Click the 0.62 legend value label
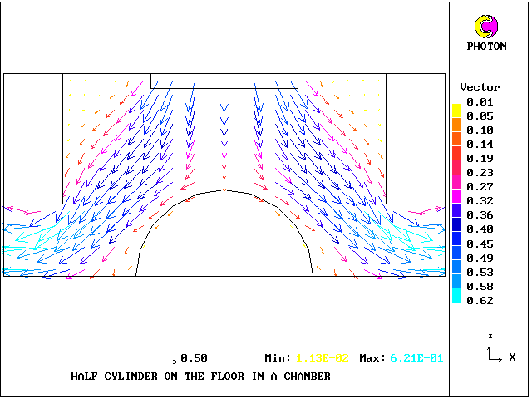 click(x=480, y=300)
